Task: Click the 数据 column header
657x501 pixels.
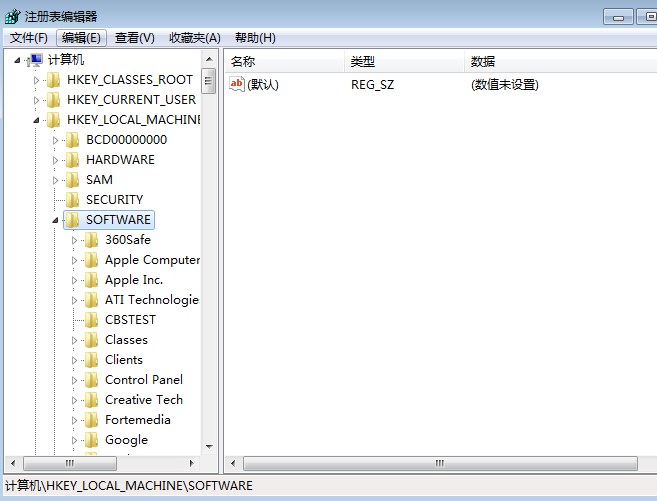Action: (x=561, y=62)
